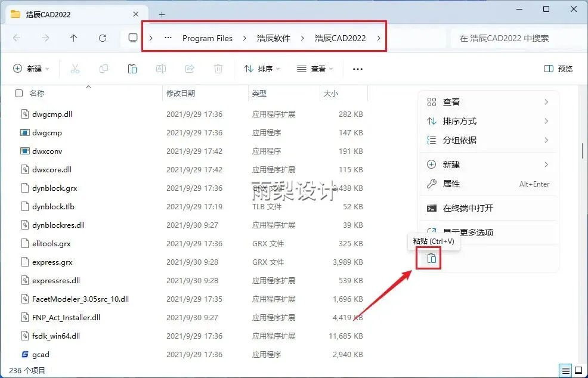This screenshot has height=378, width=588.
Task: Click the Share icon in toolbar
Action: tap(190, 69)
